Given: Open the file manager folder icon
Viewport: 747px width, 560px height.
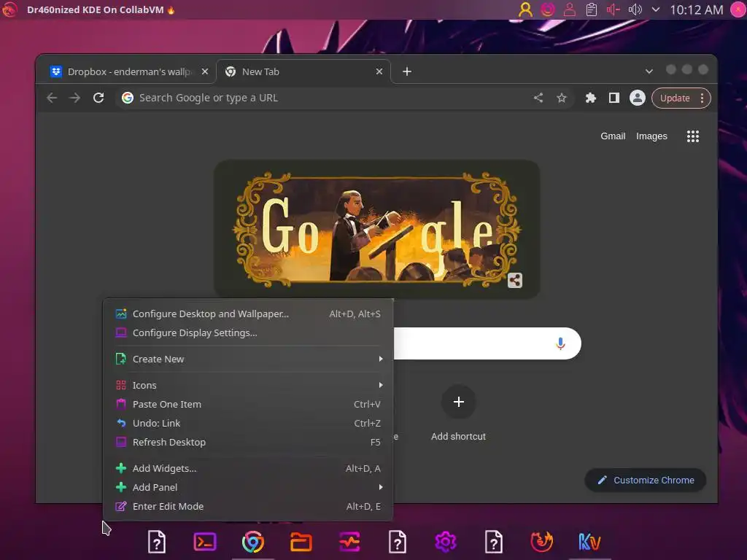Looking at the screenshot, I should pos(301,542).
